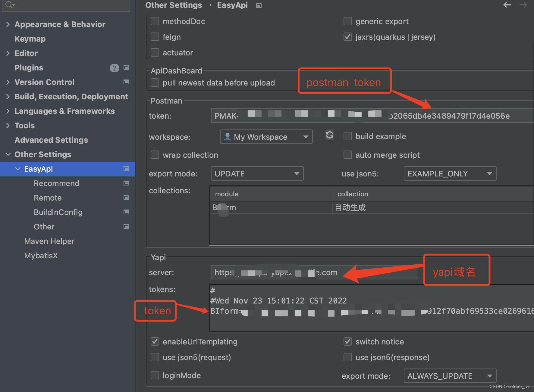This screenshot has width=534, height=392.
Task: Uncheck the switch notice option
Action: [348, 341]
